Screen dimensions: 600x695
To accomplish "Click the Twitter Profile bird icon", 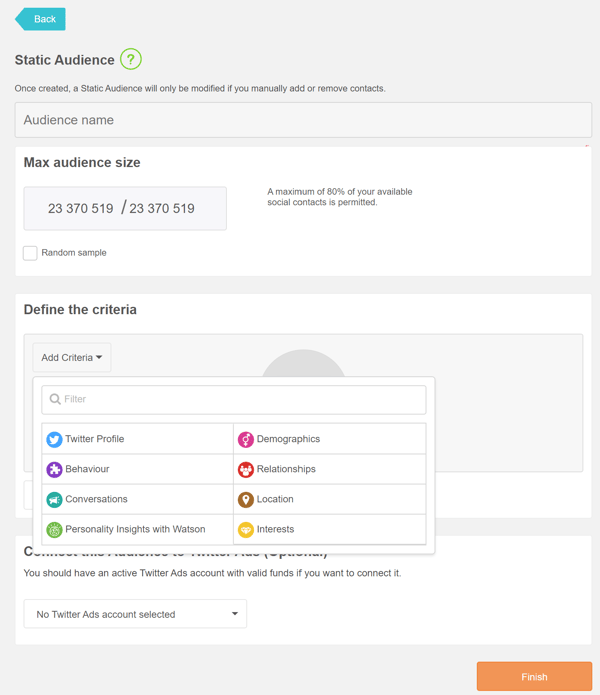I will 54,439.
